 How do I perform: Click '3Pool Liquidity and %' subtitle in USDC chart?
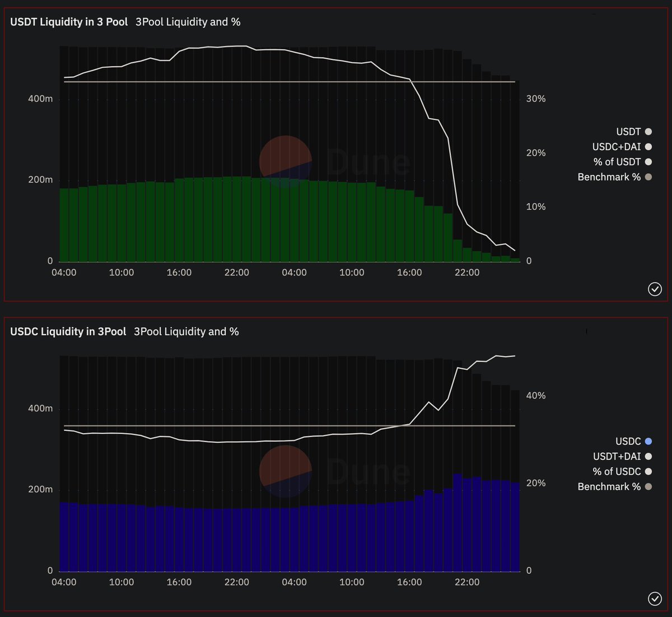coord(186,332)
